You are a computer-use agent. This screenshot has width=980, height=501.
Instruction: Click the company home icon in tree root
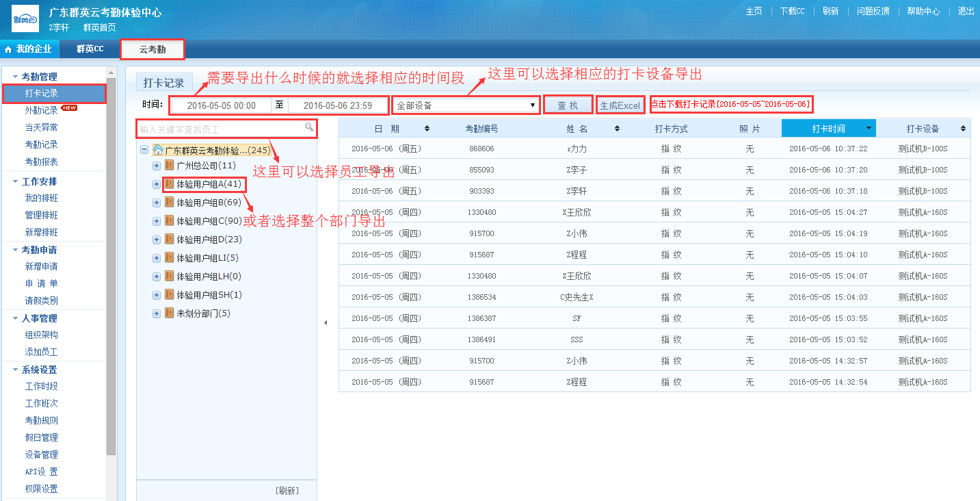158,150
